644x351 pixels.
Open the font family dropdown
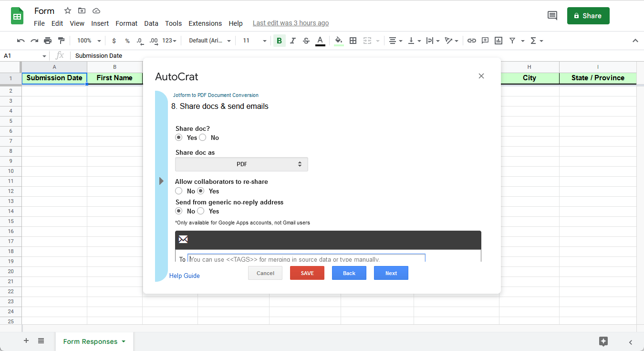210,41
